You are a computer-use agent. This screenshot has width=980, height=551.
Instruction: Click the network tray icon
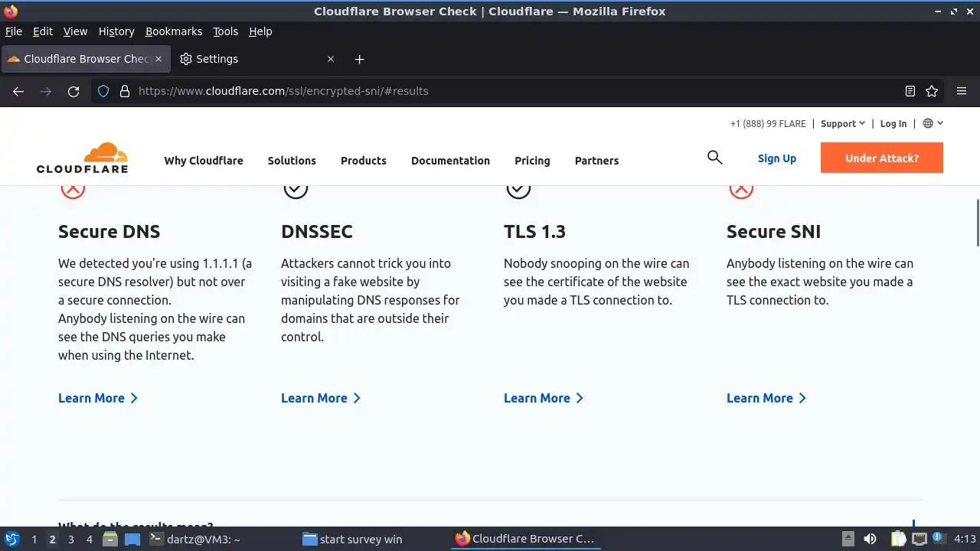tap(920, 539)
